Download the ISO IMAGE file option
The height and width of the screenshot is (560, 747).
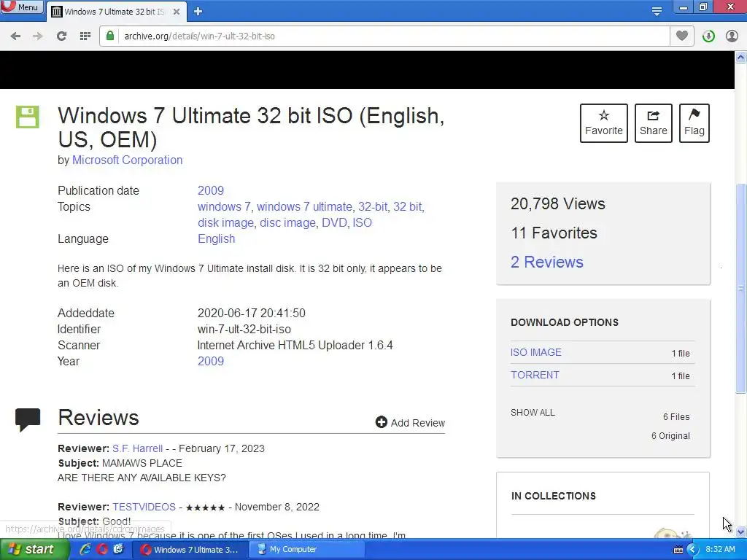pos(536,352)
